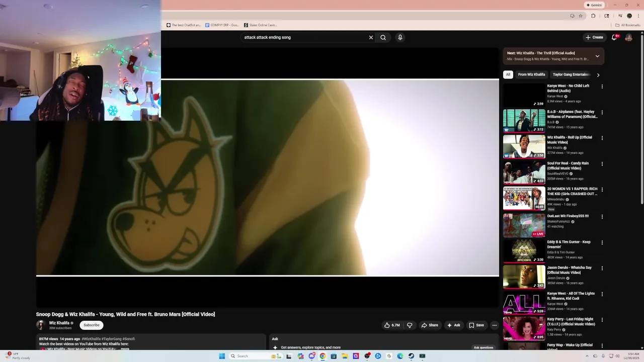
Task: Open more actions three-dot menu under video
Action: [494, 325]
